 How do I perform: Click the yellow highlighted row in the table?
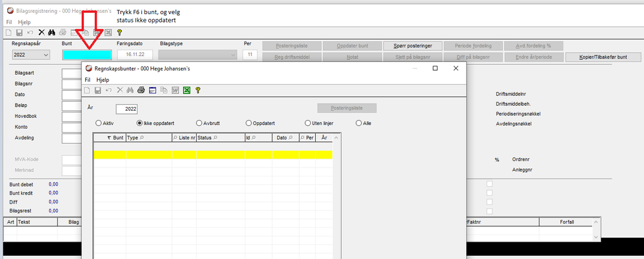tap(213, 155)
